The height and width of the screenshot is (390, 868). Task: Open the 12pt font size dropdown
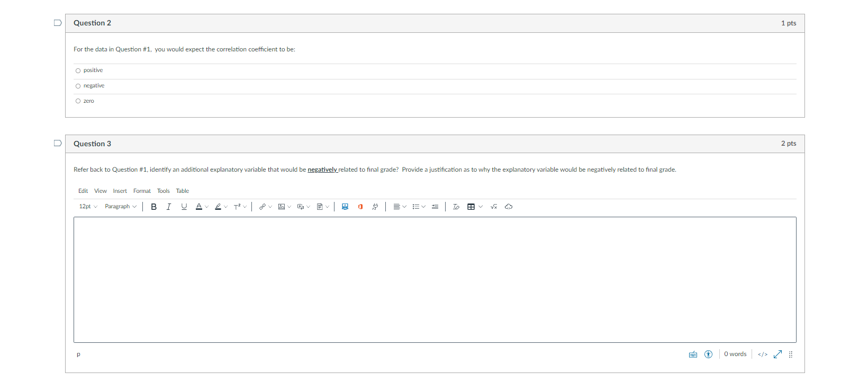(88, 207)
